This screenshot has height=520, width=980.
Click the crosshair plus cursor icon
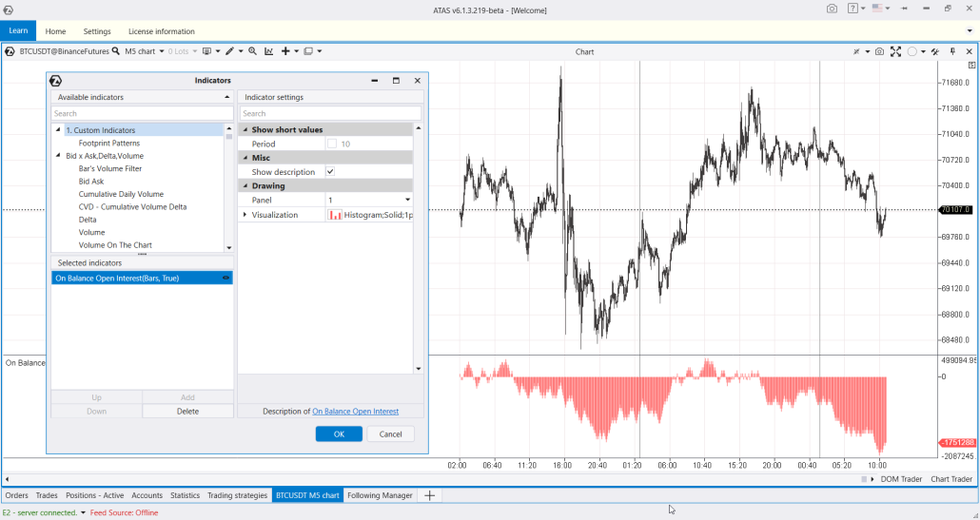285,51
